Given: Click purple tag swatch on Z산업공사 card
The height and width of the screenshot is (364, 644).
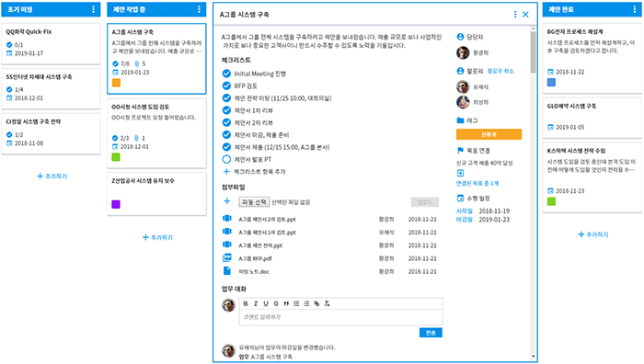Looking at the screenshot, I should [x=116, y=204].
